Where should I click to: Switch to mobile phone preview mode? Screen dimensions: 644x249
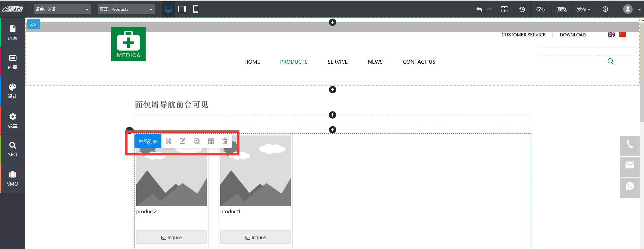(x=196, y=9)
